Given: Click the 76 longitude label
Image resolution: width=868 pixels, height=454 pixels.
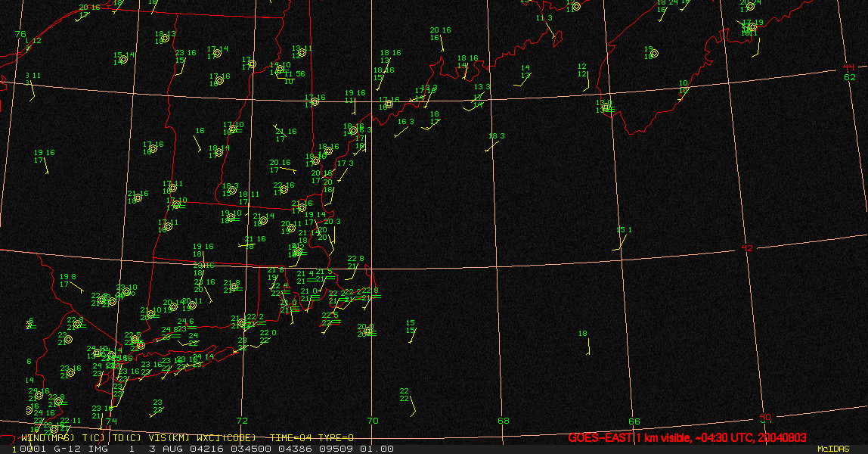Looking at the screenshot, I should (x=20, y=34).
